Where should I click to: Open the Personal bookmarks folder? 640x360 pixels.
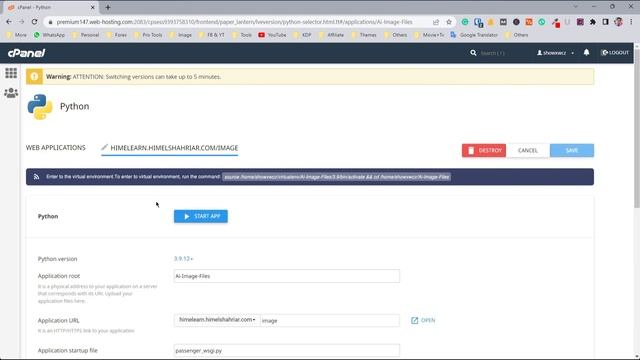(85, 35)
